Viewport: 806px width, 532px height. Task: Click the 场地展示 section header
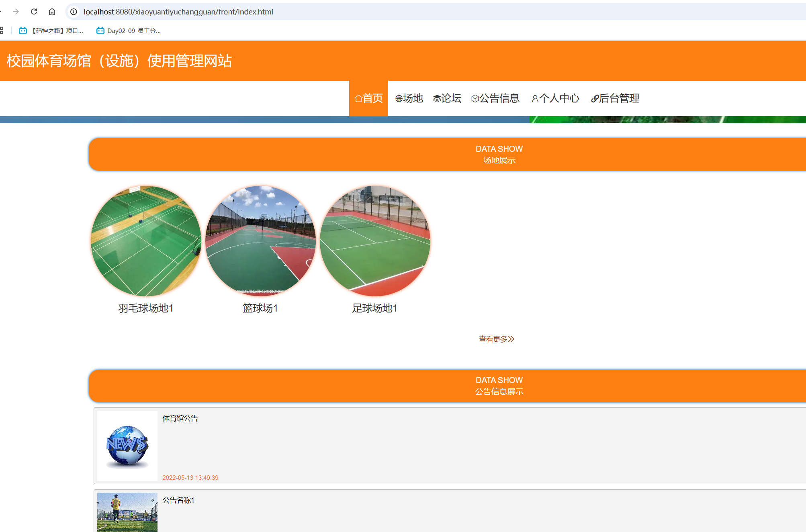click(447, 154)
